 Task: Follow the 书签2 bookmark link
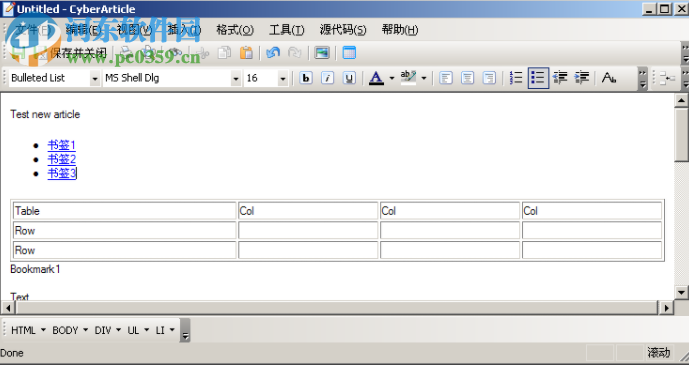(x=62, y=159)
